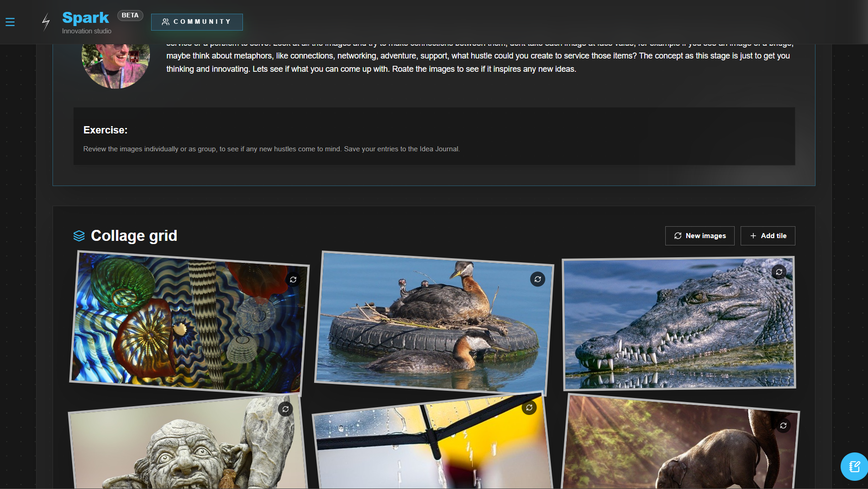The height and width of the screenshot is (489, 868).
Task: Rotate the nesting birds image tile
Action: coord(537,279)
